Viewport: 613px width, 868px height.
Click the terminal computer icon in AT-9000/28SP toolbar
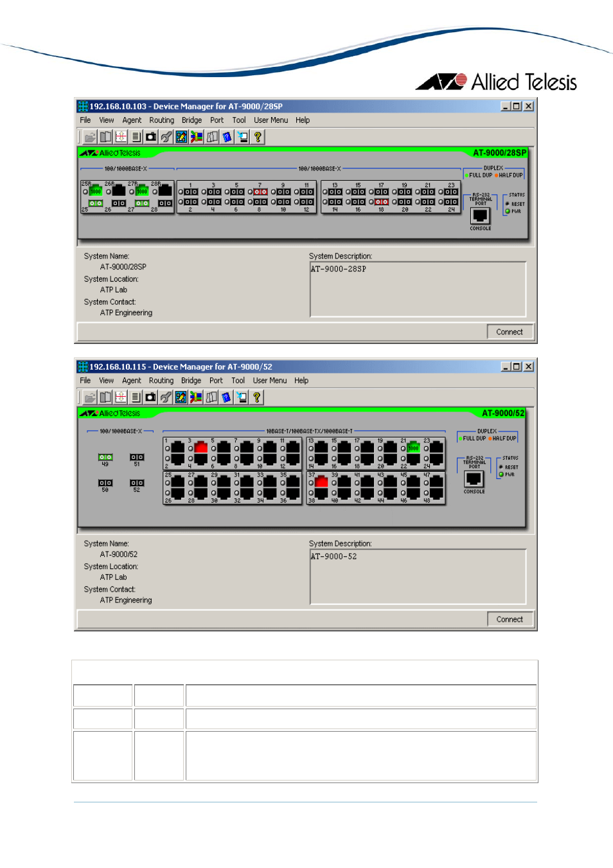(242, 137)
